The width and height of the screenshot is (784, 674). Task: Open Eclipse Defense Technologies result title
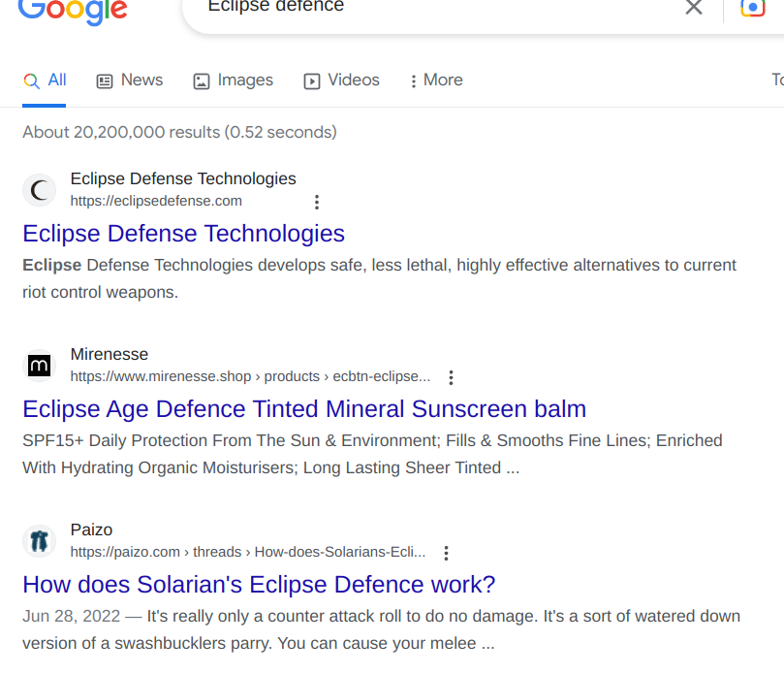pos(183,234)
